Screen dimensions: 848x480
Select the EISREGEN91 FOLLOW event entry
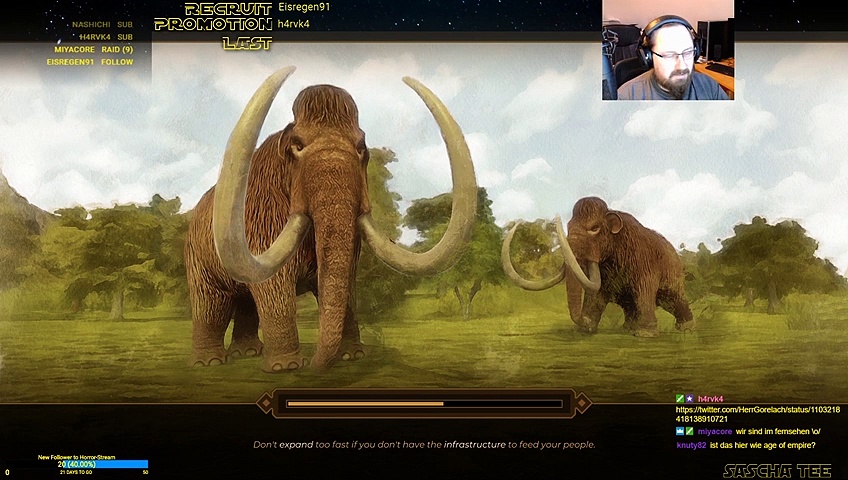pyautogui.click(x=90, y=62)
